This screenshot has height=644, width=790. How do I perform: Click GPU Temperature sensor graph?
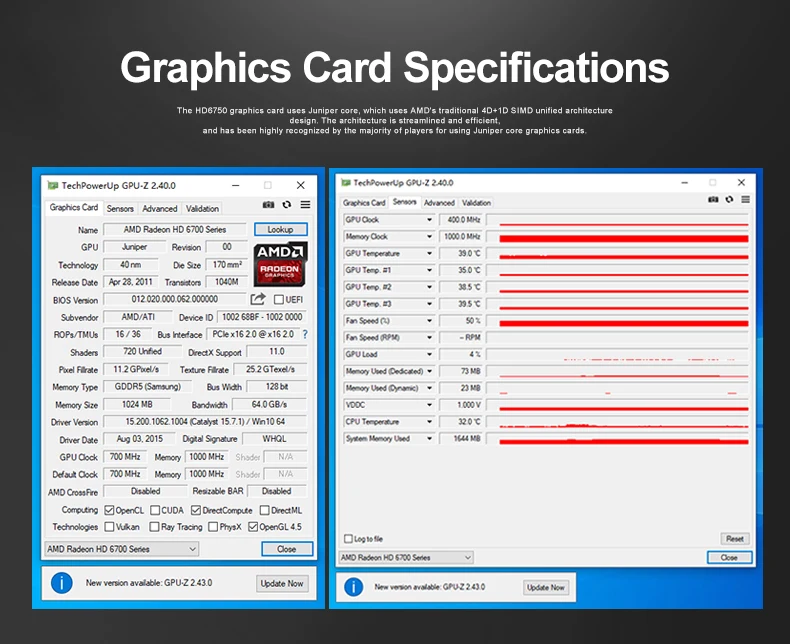click(x=618, y=253)
